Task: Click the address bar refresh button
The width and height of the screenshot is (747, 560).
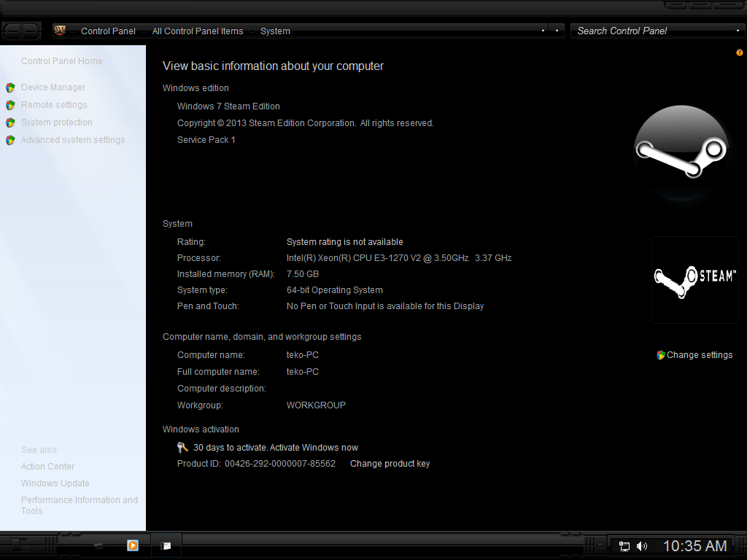Action: 557,31
